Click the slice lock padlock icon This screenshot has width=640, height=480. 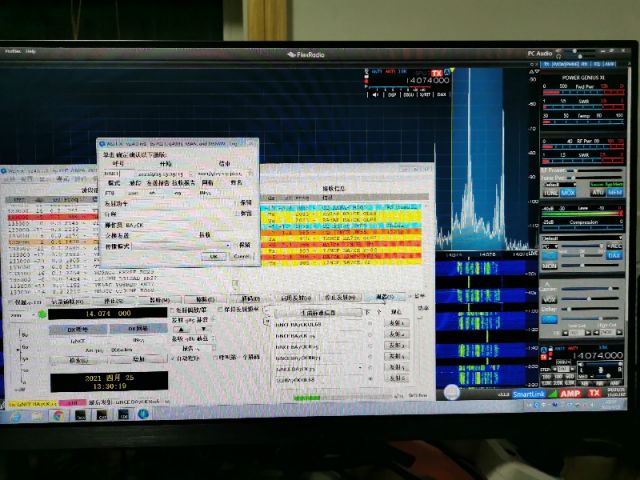tap(551, 349)
